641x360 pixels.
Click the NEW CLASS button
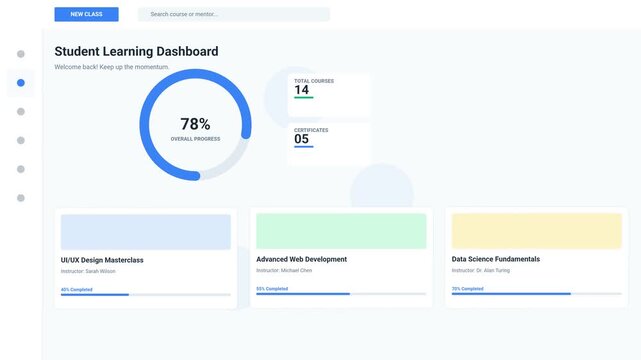point(86,14)
